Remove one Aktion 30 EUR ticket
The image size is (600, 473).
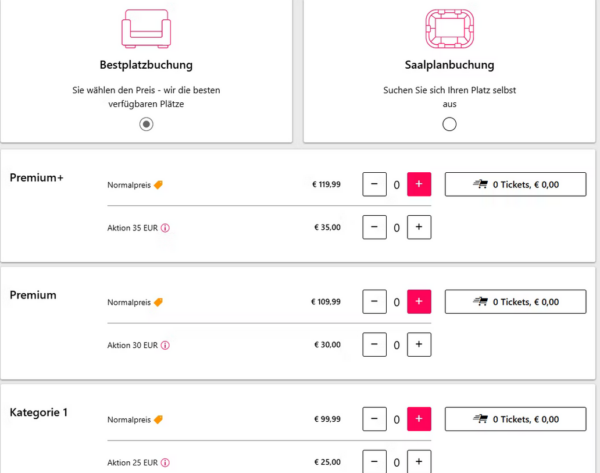pyautogui.click(x=374, y=345)
